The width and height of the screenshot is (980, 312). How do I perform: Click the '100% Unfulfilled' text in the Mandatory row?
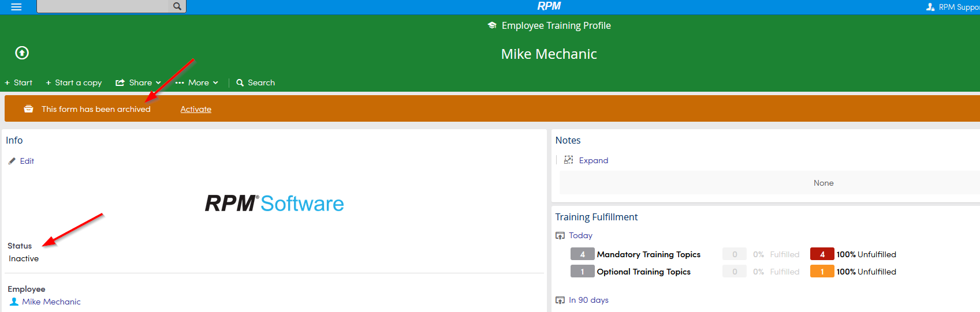[866, 254]
